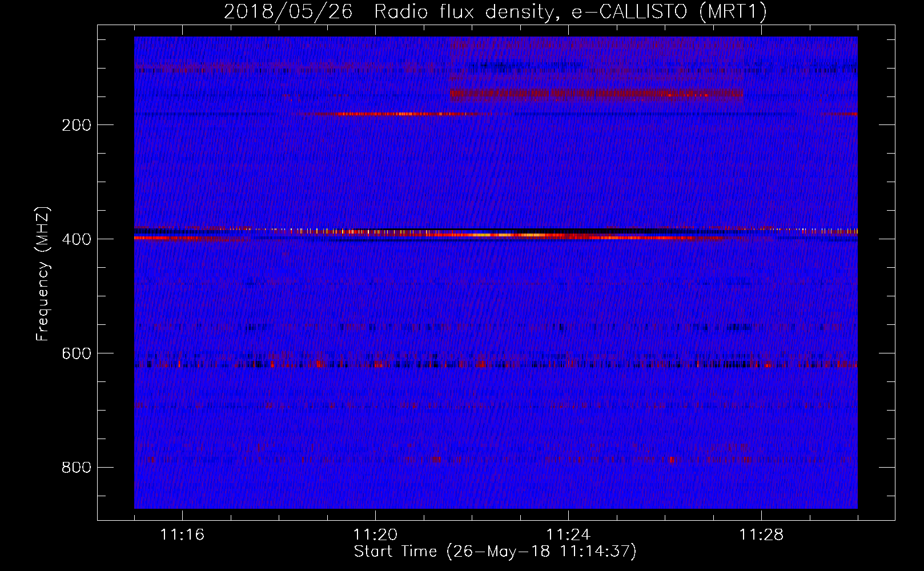This screenshot has width=924, height=571.
Task: Click the 800 frequency tick label
Action: pyautogui.click(x=77, y=468)
